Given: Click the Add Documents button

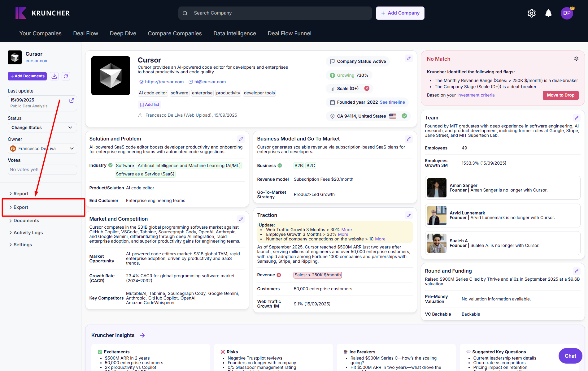Looking at the screenshot, I should click(27, 76).
